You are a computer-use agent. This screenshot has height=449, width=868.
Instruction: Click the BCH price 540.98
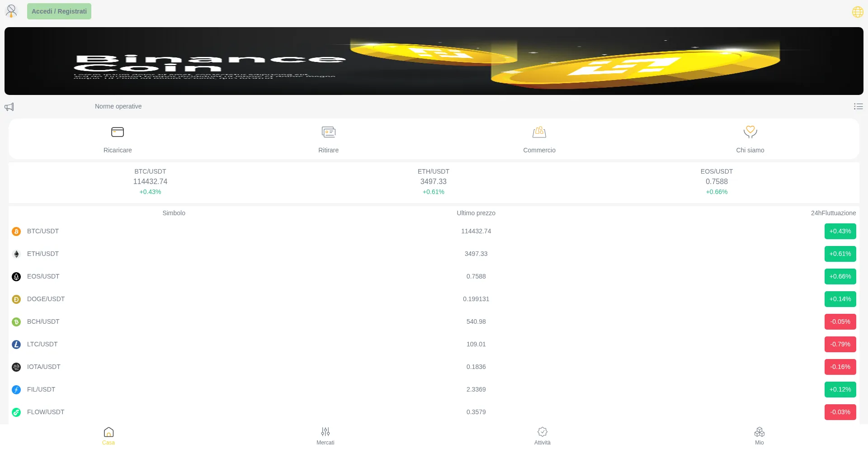point(476,321)
